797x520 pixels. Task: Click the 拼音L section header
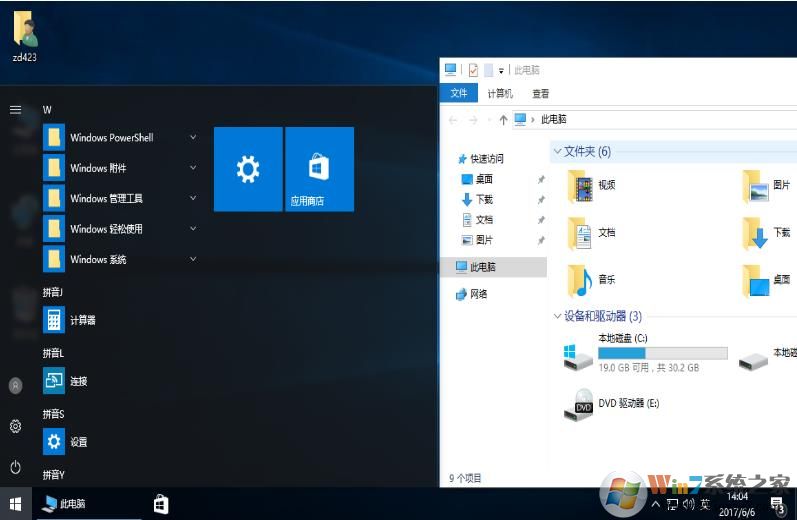pyautogui.click(x=53, y=353)
